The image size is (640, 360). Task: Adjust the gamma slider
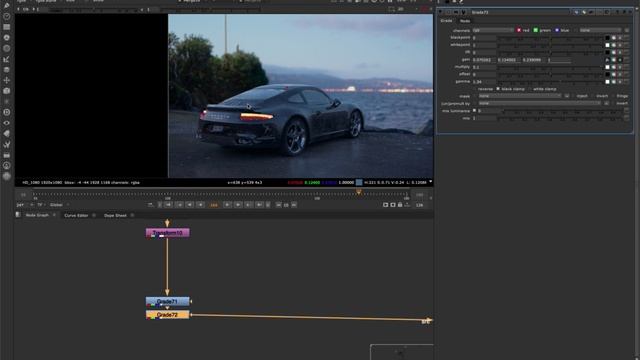(x=550, y=82)
